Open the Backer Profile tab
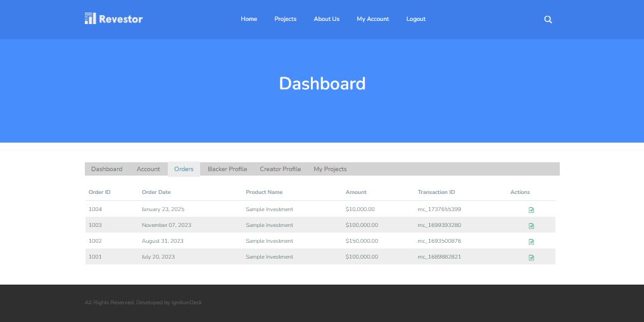644x322 pixels. [x=227, y=169]
